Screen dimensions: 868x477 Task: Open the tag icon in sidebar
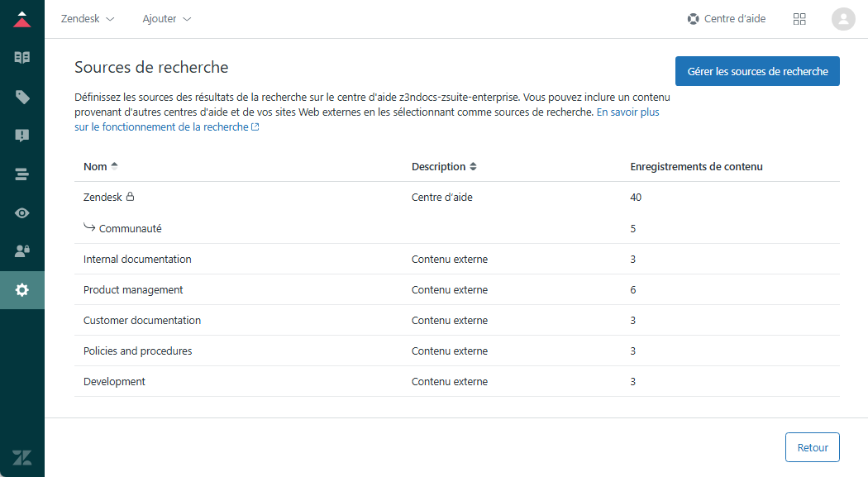pyautogui.click(x=22, y=97)
